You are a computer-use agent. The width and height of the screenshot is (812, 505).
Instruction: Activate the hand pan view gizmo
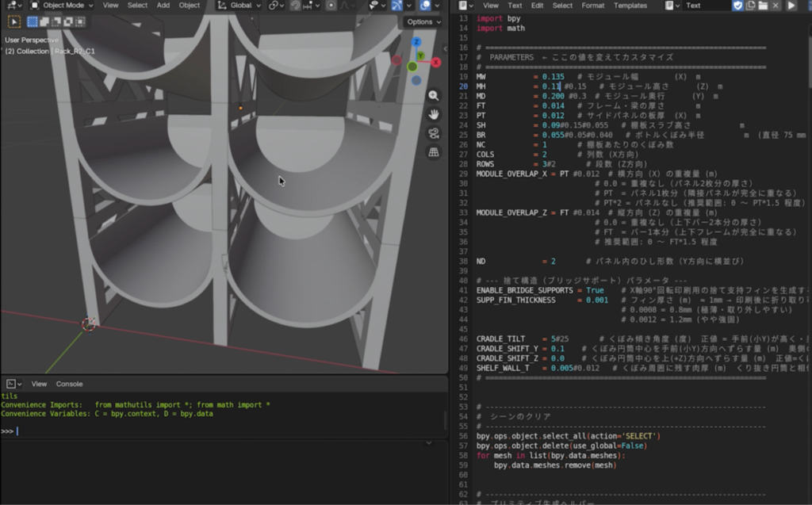pos(434,114)
